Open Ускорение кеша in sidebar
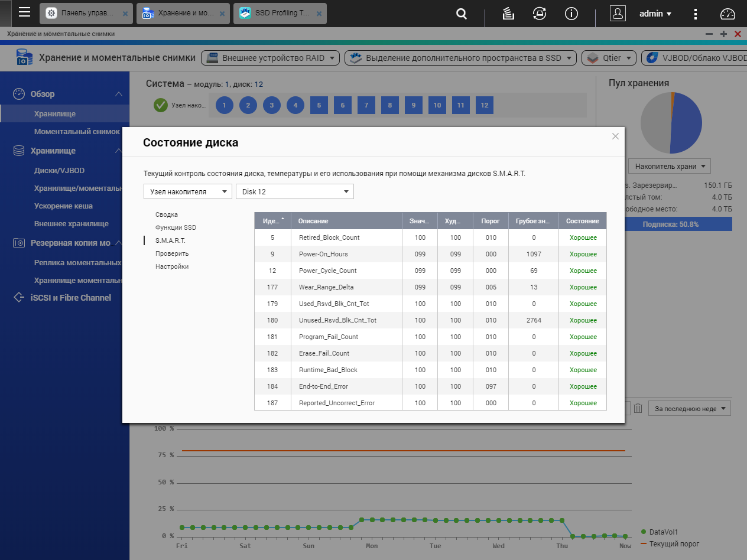The image size is (747, 560). tap(63, 206)
